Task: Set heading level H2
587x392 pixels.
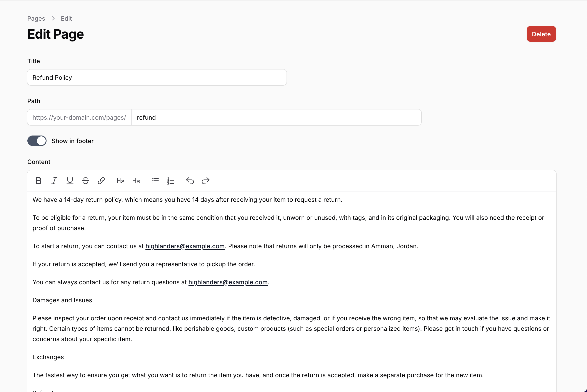Action: click(x=120, y=181)
